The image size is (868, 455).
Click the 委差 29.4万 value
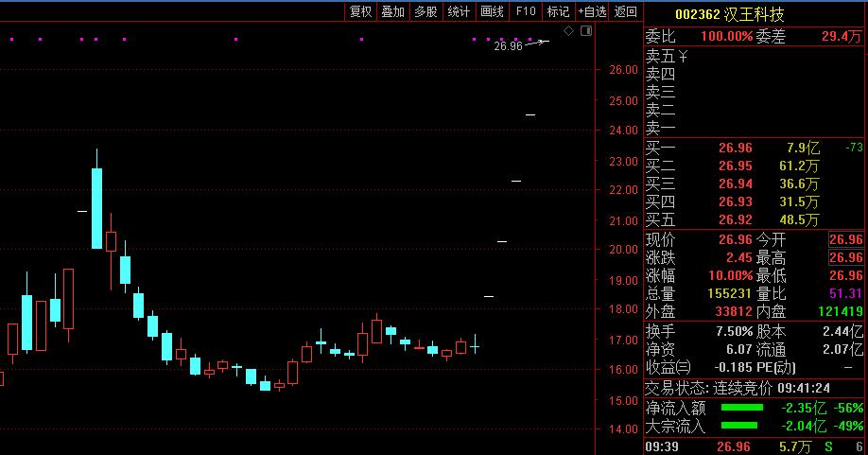(x=842, y=37)
